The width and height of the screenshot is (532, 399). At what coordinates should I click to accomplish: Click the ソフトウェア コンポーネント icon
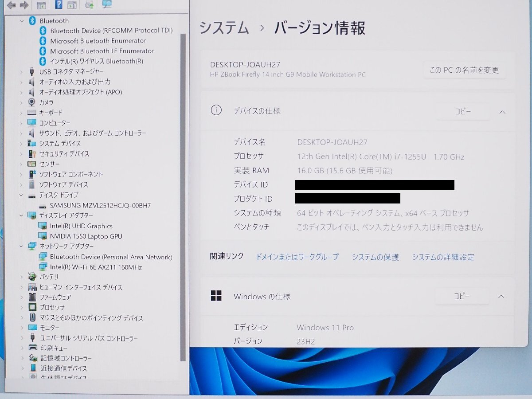tap(32, 174)
